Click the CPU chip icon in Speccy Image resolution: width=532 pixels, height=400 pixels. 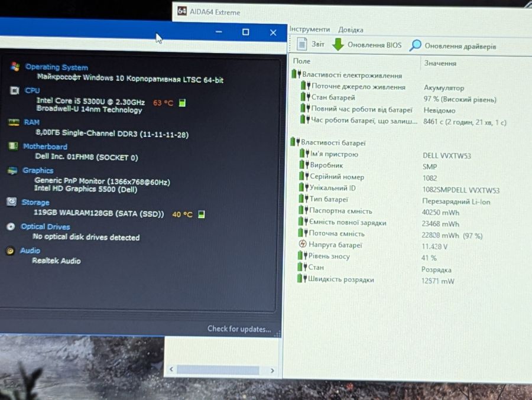click(14, 90)
